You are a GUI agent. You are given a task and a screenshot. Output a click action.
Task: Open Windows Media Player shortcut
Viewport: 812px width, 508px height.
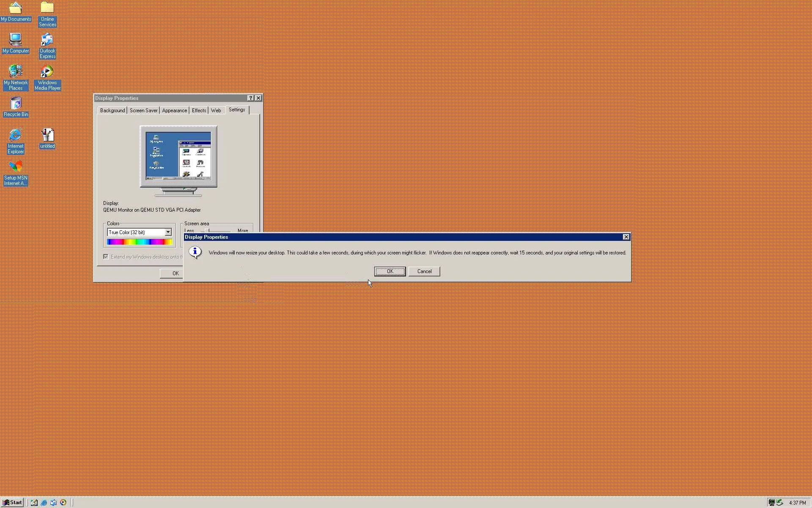(47, 72)
